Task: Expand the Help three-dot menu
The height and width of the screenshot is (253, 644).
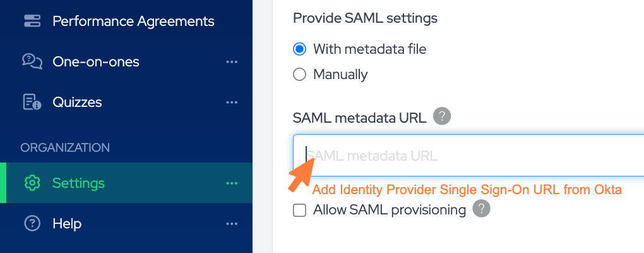Action: [232, 224]
